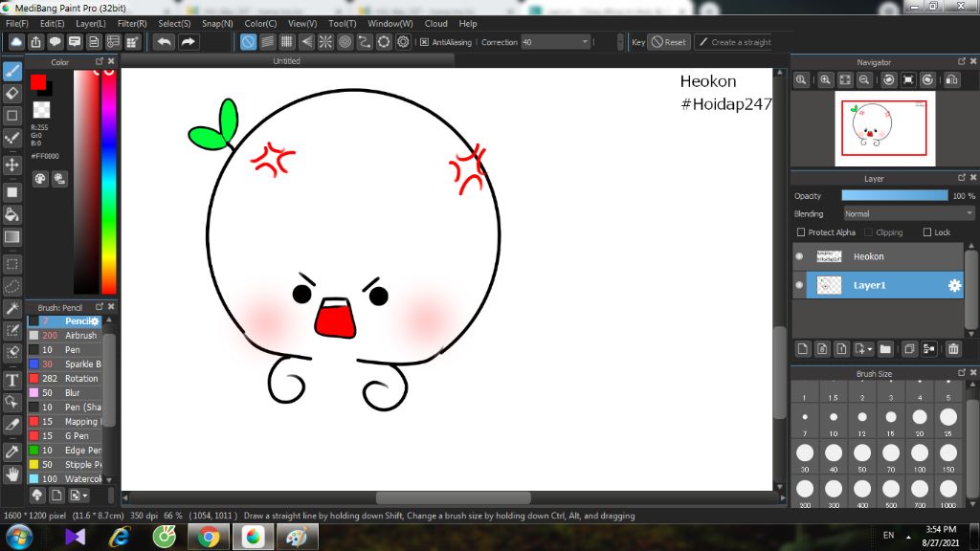Open the Correction value dropdown
Screen dimensions: 980x551
pyautogui.click(x=585, y=42)
